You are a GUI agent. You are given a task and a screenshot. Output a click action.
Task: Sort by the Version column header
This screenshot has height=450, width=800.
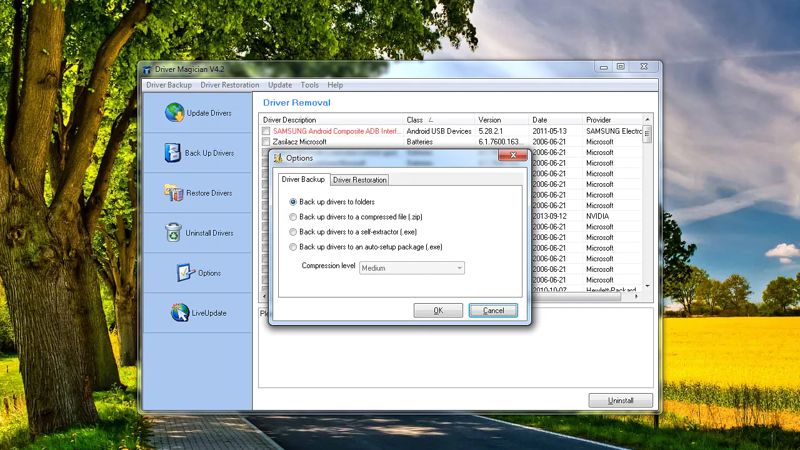(502, 120)
